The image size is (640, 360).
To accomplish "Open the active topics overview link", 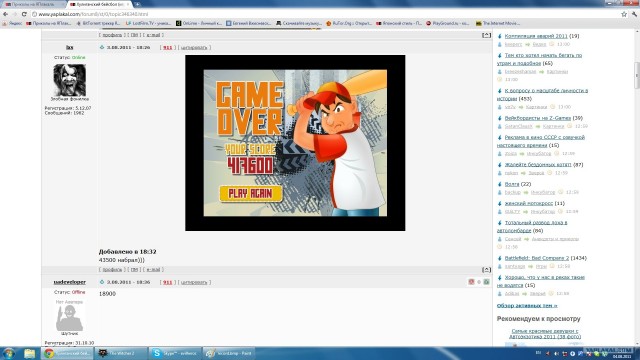I will 527,305.
